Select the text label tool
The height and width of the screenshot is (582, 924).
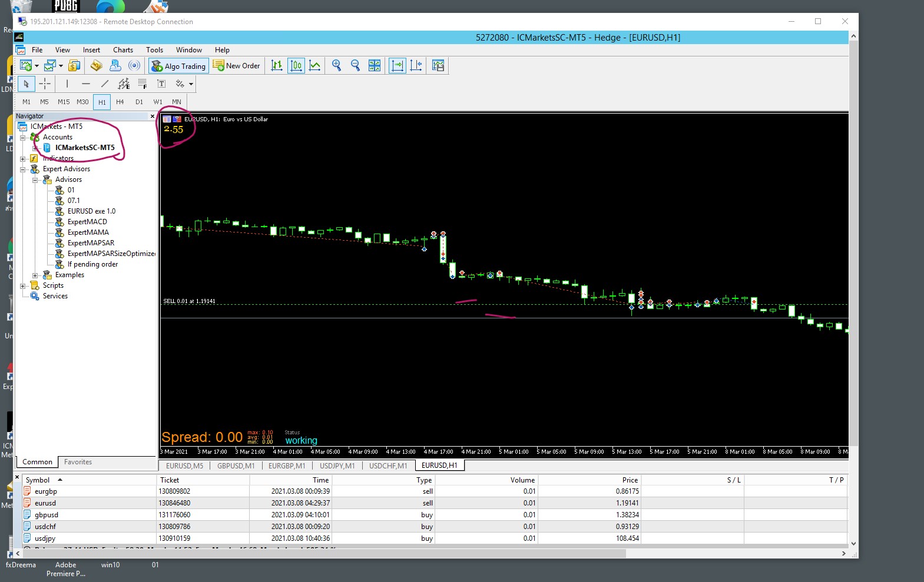(x=161, y=84)
